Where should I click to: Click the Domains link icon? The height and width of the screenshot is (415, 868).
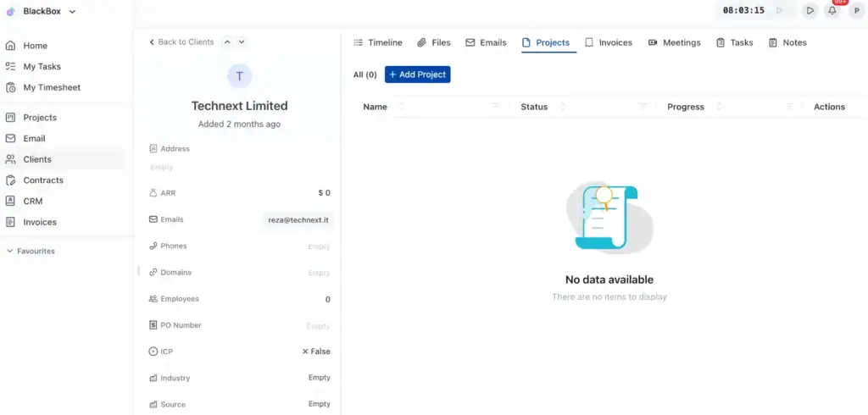[153, 272]
